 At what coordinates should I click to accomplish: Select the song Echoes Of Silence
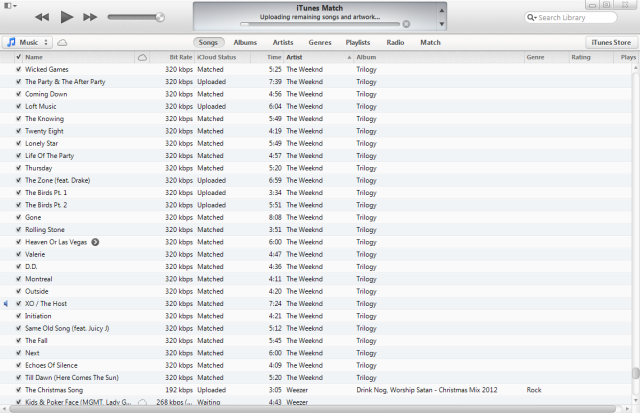click(51, 365)
